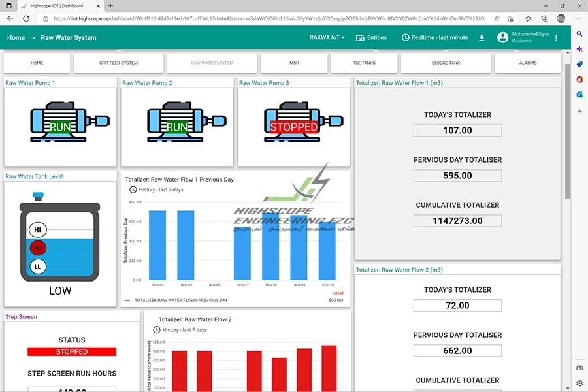The image size is (588, 392).
Task: Switch to HOME navigation tab
Action: [x=37, y=63]
